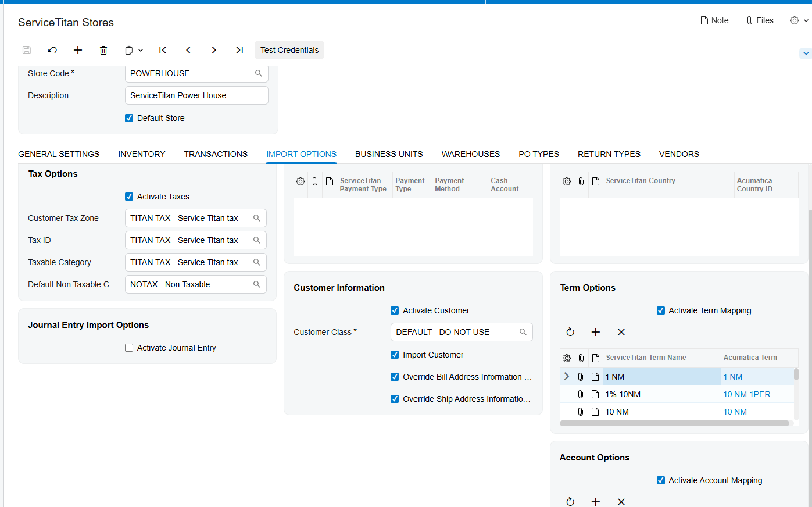The width and height of the screenshot is (812, 507).
Task: Go to the first record
Action: 163,50
